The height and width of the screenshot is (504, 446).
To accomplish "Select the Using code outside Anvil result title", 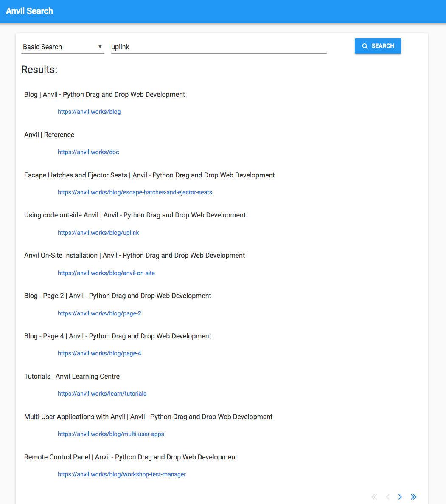I will tap(135, 215).
